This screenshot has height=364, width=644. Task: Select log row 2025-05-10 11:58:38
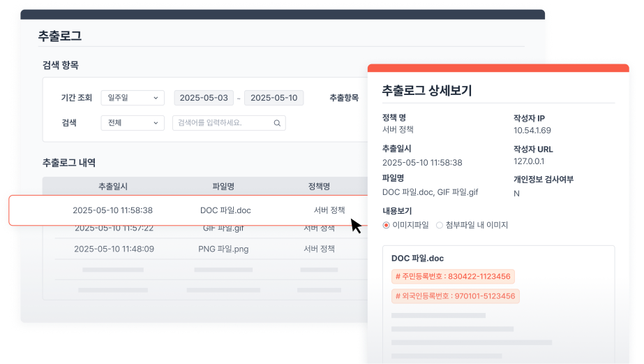tap(189, 210)
